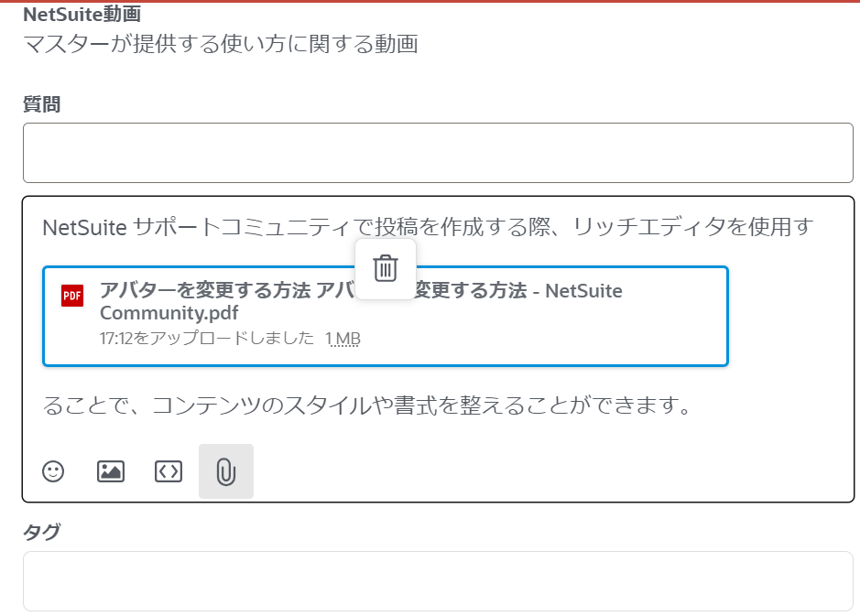Viewport: 860px width, 616px height.
Task: Click the 質問 field label
Action: pyautogui.click(x=42, y=104)
